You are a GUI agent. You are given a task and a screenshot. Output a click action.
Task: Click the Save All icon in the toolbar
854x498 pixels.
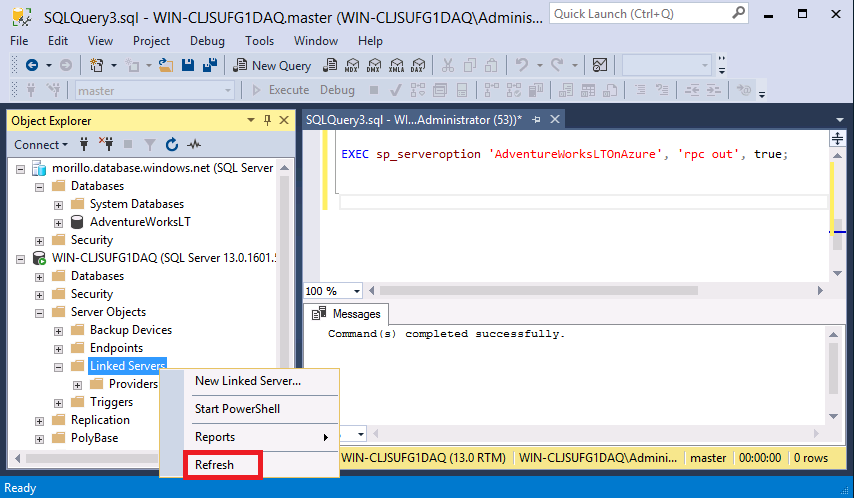tap(210, 65)
